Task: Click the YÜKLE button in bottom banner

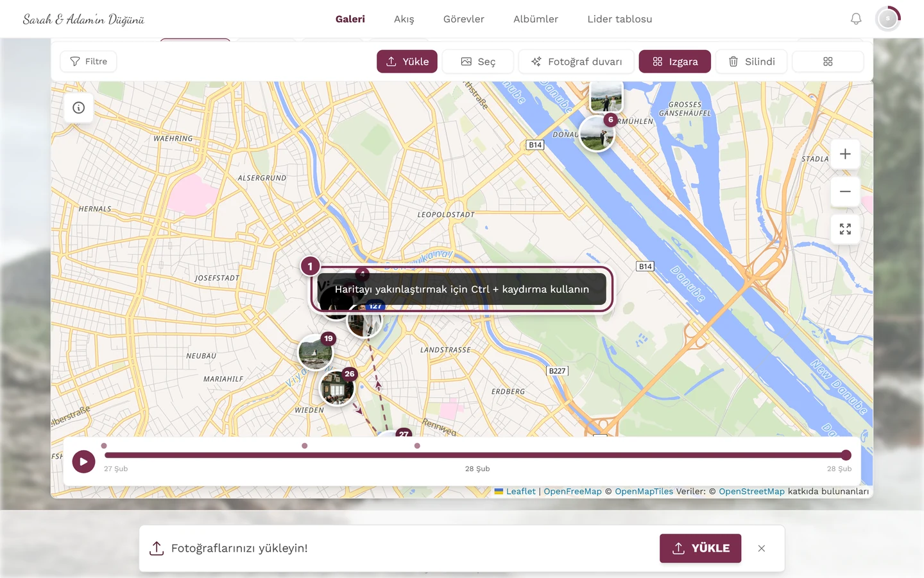Action: (701, 548)
